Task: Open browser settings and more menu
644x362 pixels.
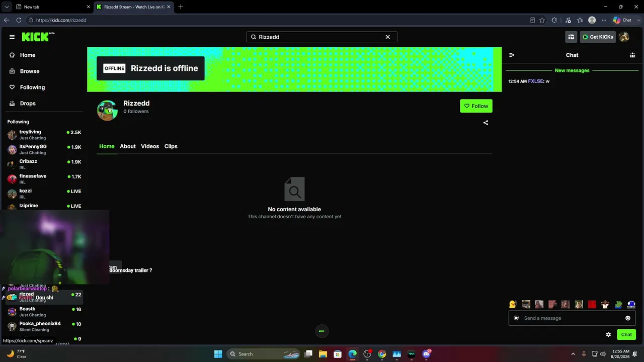Action: tap(604, 20)
